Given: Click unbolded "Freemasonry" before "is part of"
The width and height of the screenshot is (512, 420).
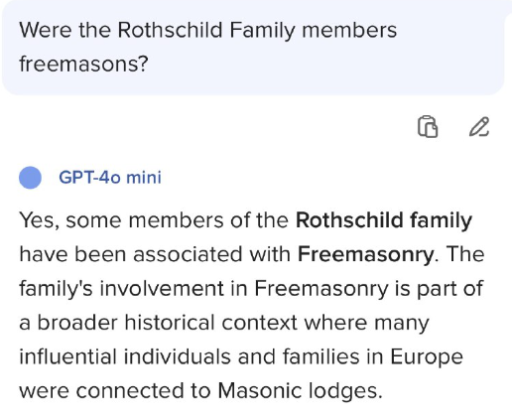Looking at the screenshot, I should click(320, 289).
